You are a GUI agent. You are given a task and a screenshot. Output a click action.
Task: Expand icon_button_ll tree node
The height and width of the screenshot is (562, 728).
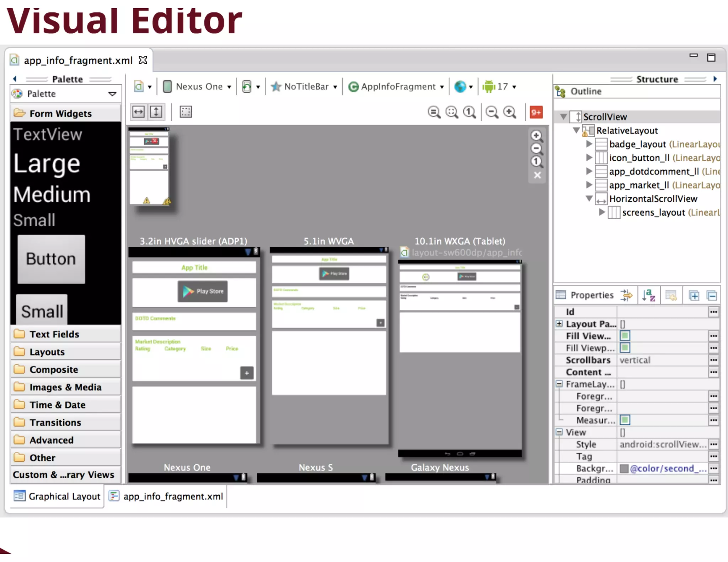pos(589,157)
